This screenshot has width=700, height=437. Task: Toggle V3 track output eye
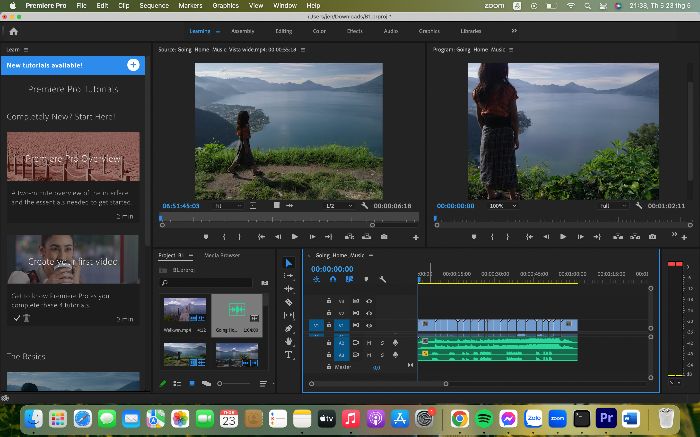click(369, 301)
